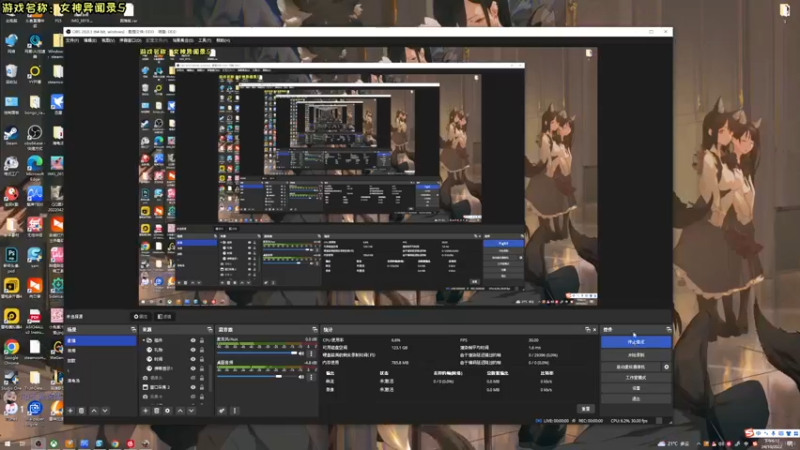Screen dimensions: 800x450
Task: Select the highlighted scene in Scenes list
Action: pyautogui.click(x=100, y=341)
